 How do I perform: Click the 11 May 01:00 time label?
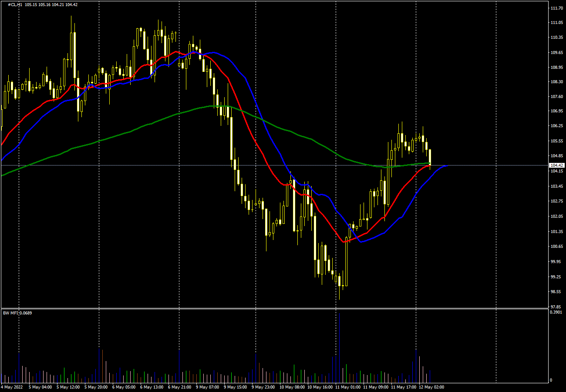pyautogui.click(x=348, y=387)
